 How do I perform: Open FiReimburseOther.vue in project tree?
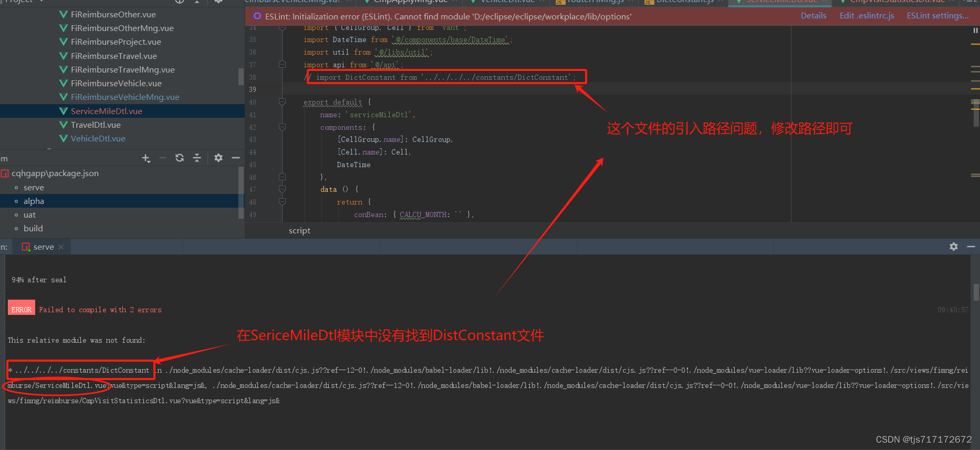113,14
